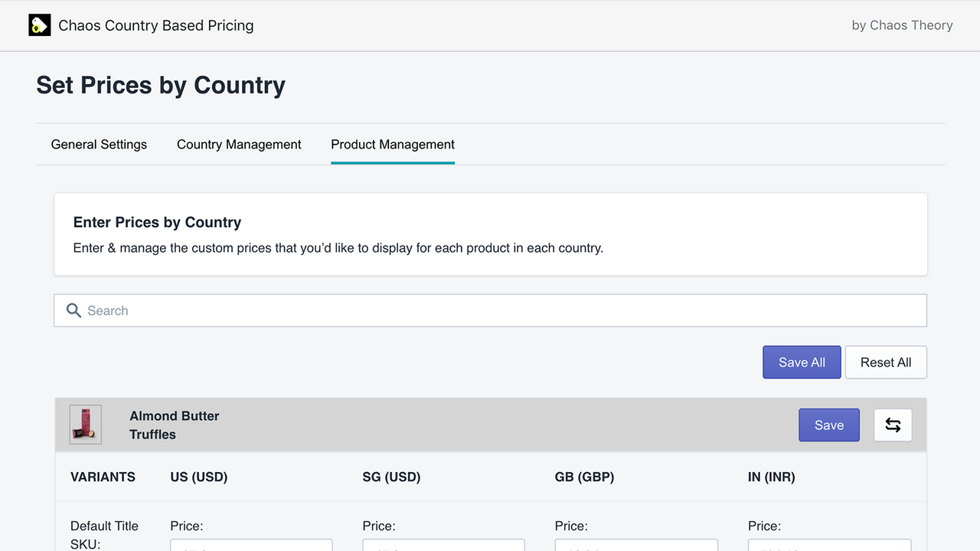Screen dimensions: 980x551
Task: Click the Chaos Country Based Pricing app logo
Action: click(39, 24)
